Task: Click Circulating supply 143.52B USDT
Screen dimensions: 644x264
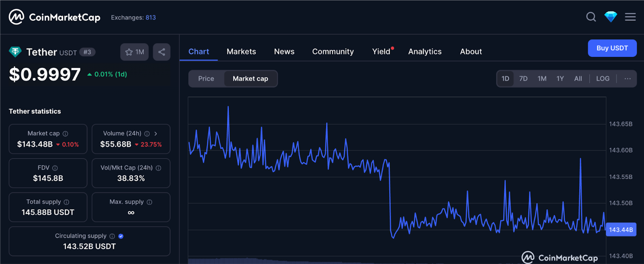Action: pos(89,246)
